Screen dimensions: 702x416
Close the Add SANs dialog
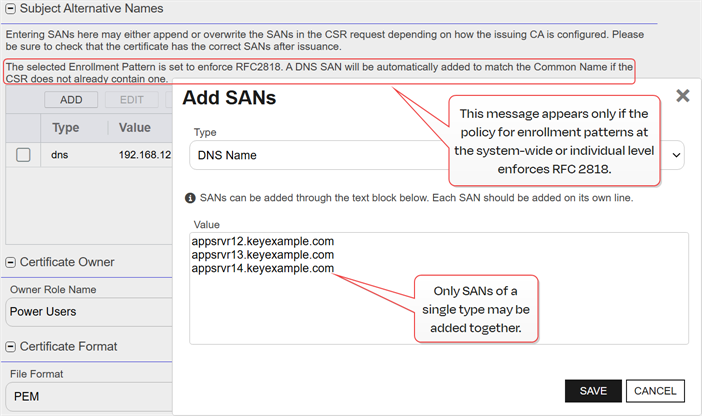click(x=682, y=96)
